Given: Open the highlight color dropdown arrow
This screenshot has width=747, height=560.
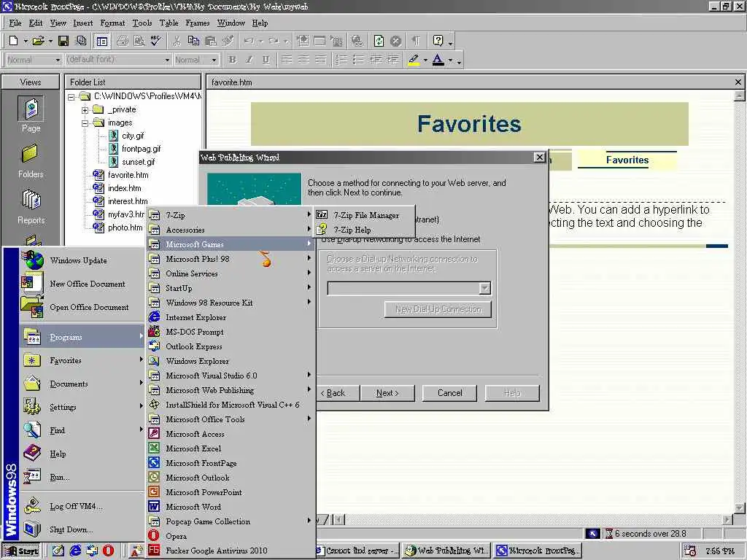Looking at the screenshot, I should click(x=425, y=61).
